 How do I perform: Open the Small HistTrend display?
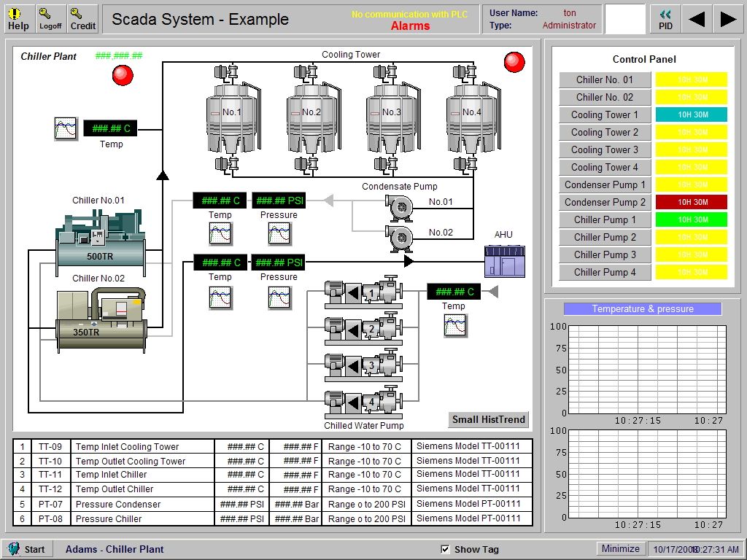point(487,419)
